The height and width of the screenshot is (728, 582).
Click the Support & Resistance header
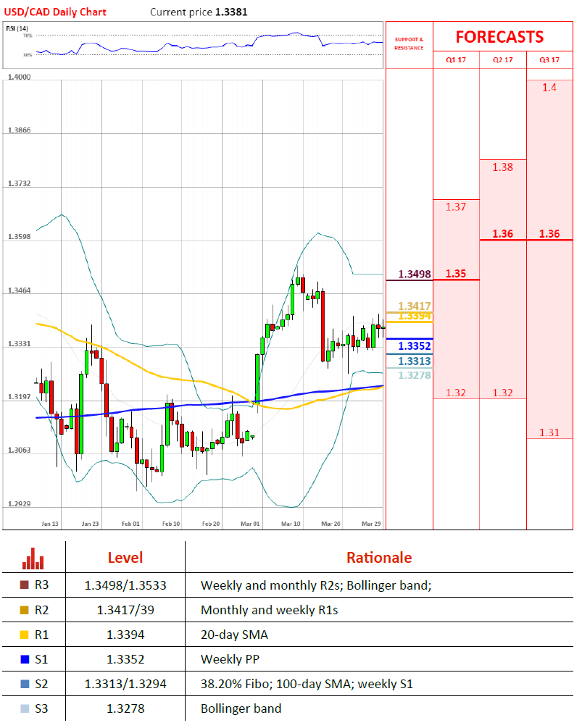click(x=409, y=43)
